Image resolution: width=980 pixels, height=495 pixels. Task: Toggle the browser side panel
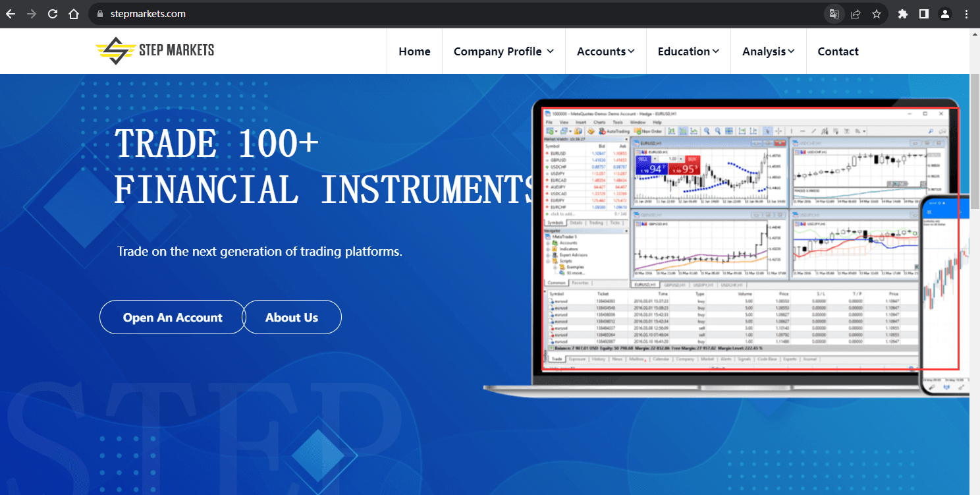(x=924, y=14)
